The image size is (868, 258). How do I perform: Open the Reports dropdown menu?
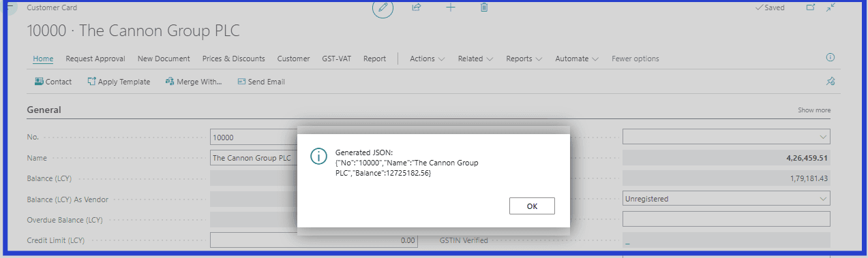click(x=524, y=59)
